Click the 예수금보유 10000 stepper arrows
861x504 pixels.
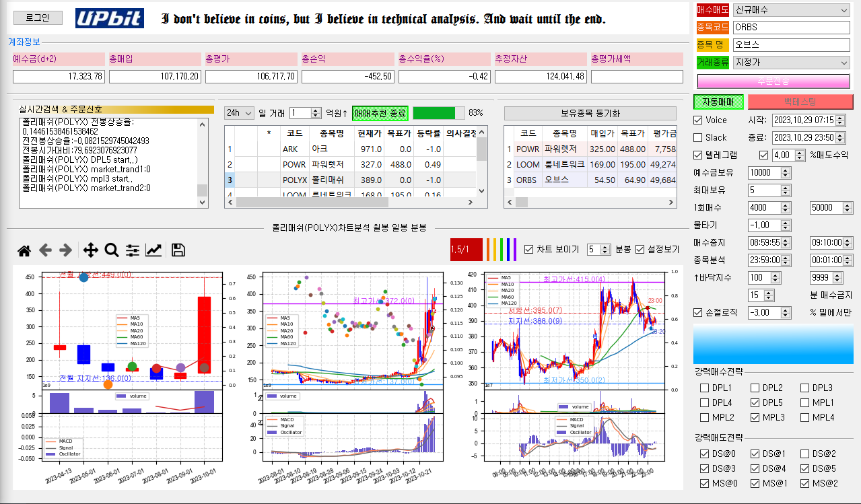click(x=787, y=172)
